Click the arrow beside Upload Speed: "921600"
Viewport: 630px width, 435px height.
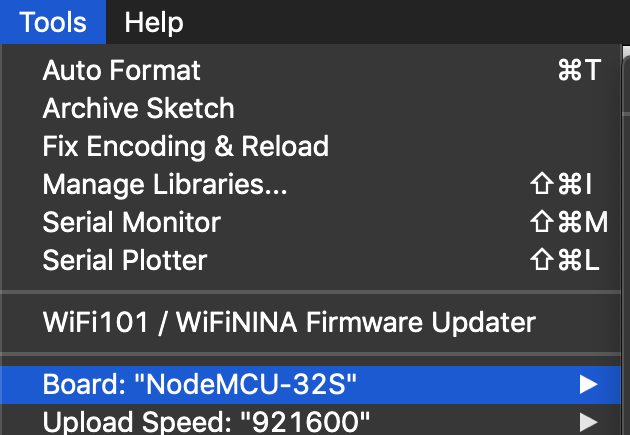pyautogui.click(x=588, y=422)
